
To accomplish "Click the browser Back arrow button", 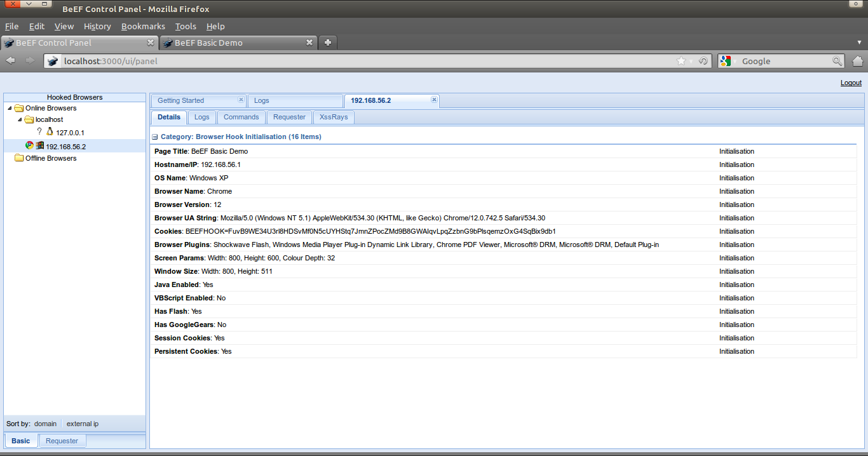I will [x=11, y=61].
